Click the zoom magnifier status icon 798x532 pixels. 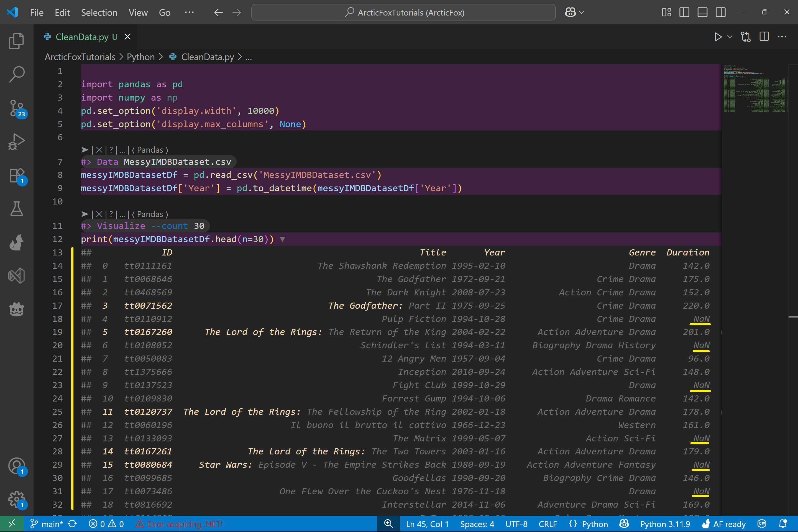pyautogui.click(x=388, y=524)
